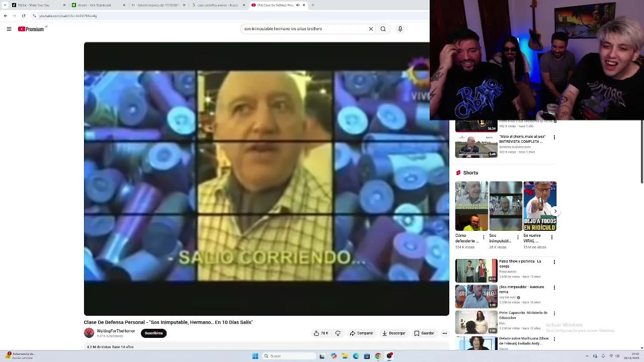Close the Kick Dashboard tab
Screen dimensions: 644x362
click(x=124, y=5)
